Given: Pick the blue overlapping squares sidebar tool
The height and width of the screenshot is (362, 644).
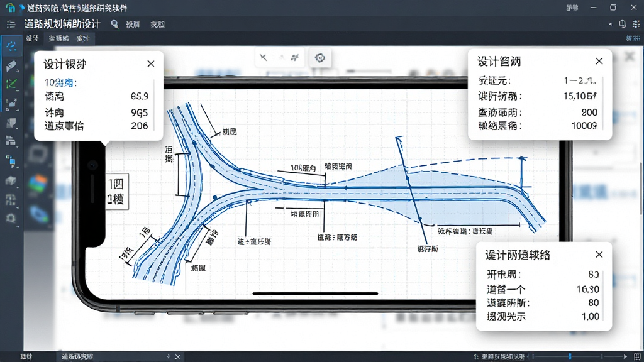Looking at the screenshot, I should click(11, 161).
